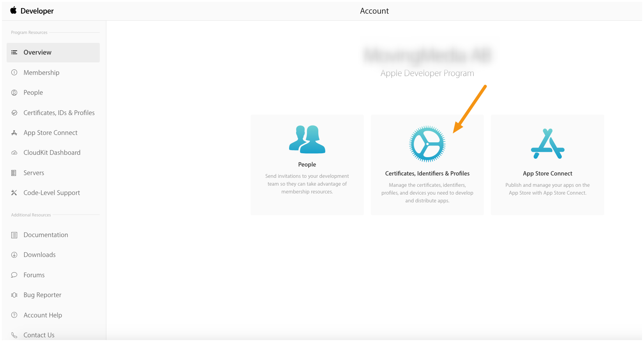Open Certificates, IDs & Profiles sidebar link

tap(59, 113)
